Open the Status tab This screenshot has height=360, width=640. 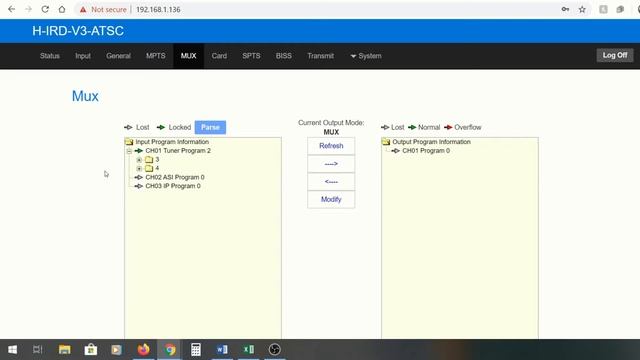(x=50, y=56)
